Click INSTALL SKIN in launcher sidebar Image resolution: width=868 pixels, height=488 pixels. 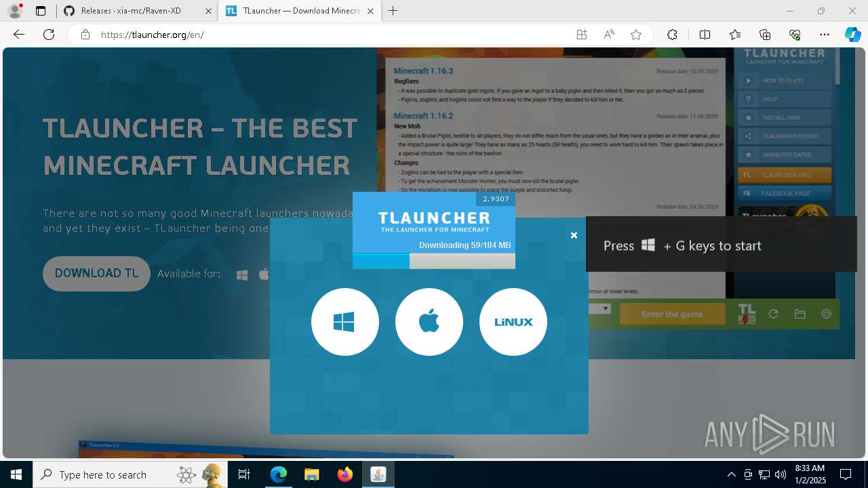[785, 117]
